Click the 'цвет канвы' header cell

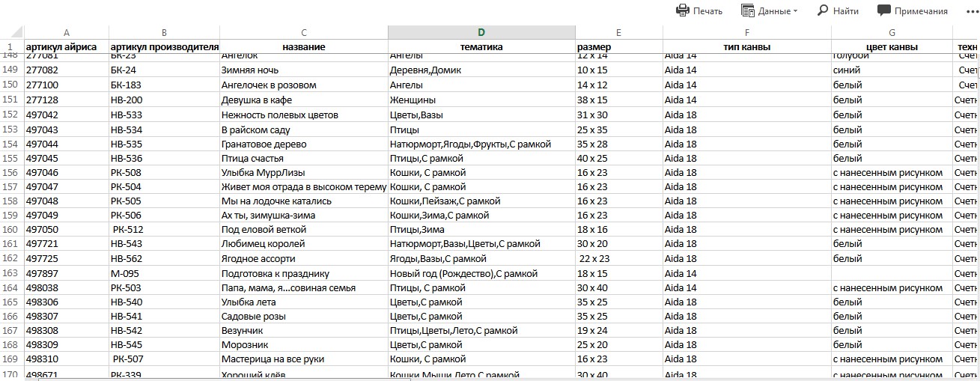[891, 47]
